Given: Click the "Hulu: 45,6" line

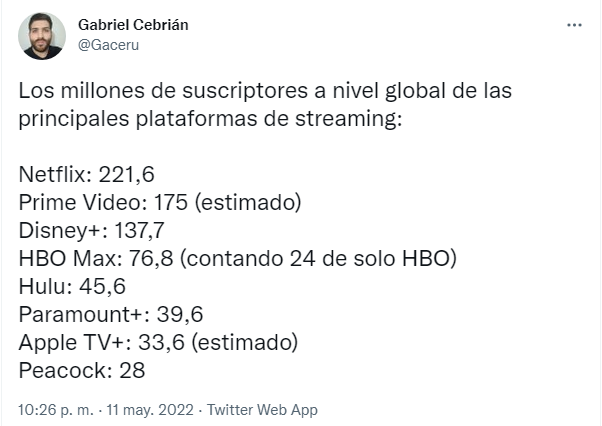Looking at the screenshot, I should click(x=69, y=286).
